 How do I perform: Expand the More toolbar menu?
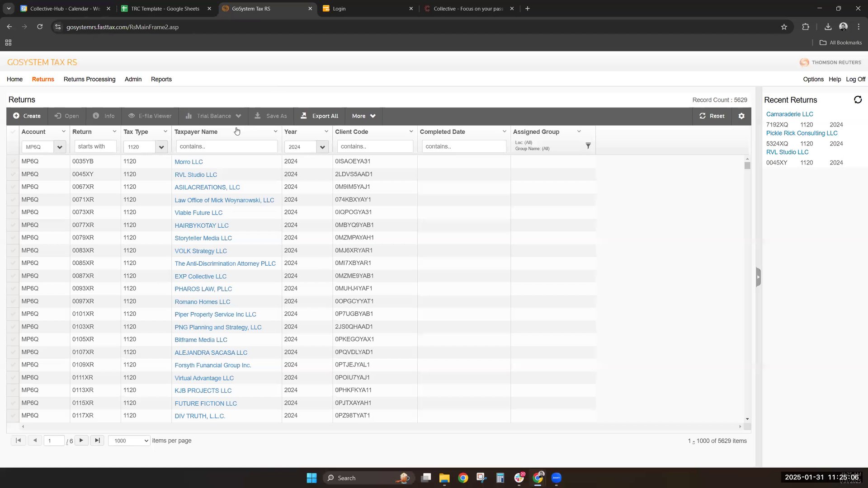(x=363, y=116)
